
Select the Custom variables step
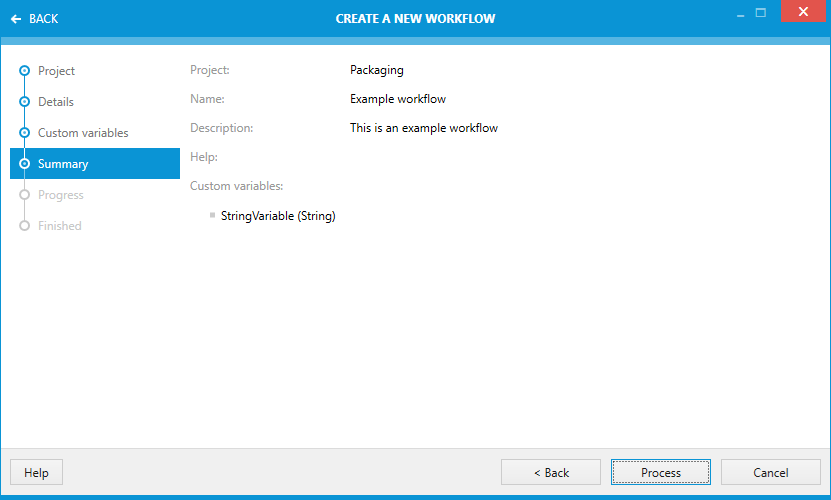pyautogui.click(x=83, y=133)
